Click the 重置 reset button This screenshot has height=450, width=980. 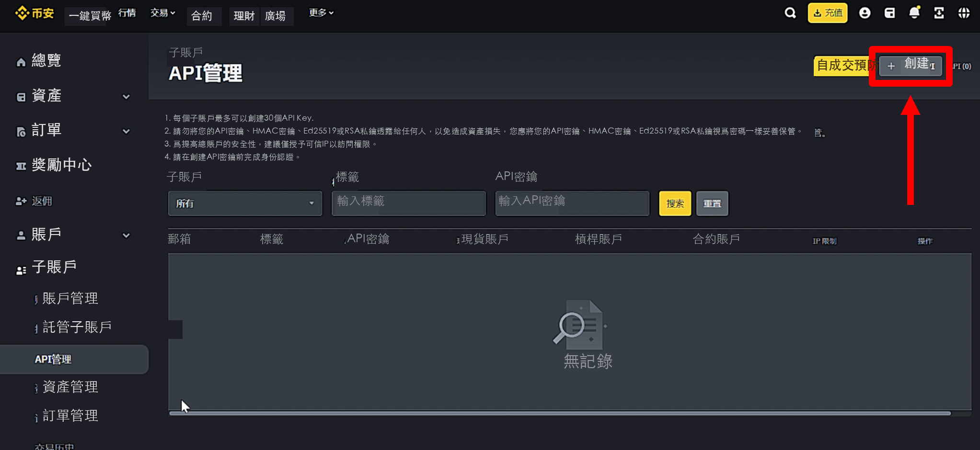(712, 203)
